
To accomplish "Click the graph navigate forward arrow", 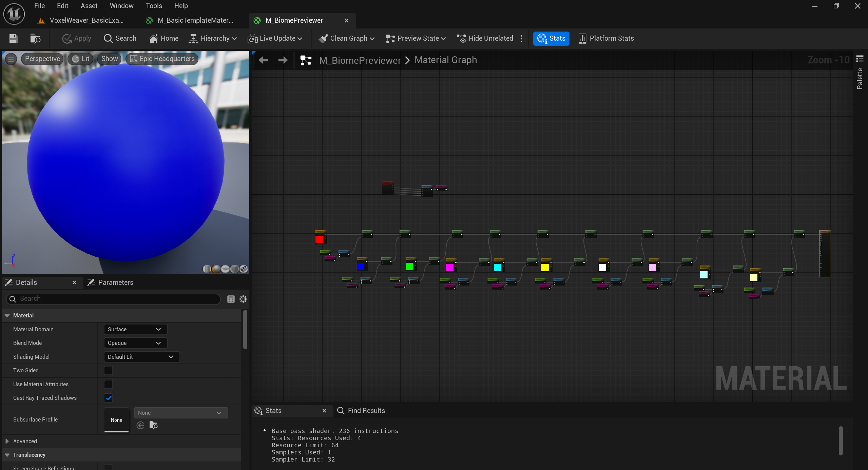I will (283, 60).
